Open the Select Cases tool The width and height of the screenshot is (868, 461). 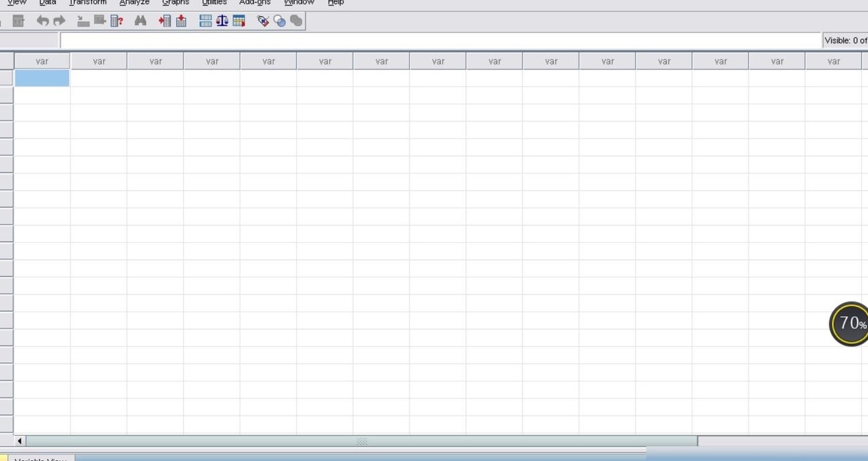click(239, 21)
